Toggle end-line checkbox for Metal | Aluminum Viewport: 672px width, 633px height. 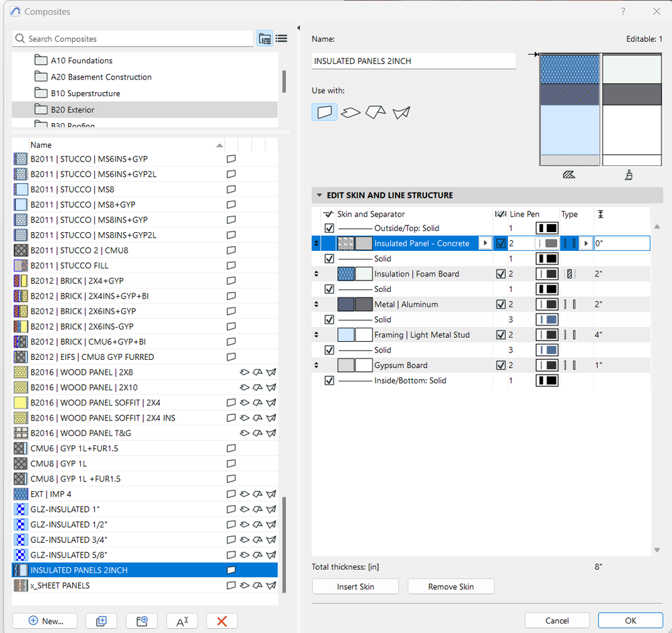(500, 304)
